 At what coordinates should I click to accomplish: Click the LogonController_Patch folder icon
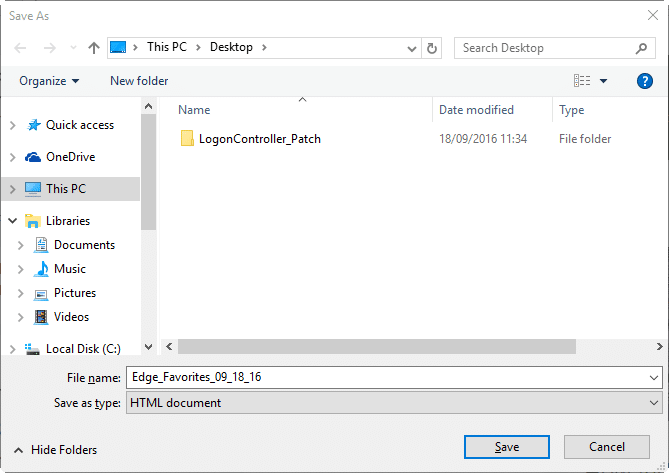click(187, 139)
